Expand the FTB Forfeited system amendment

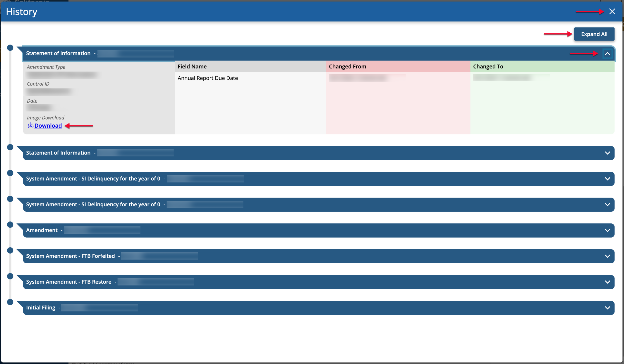[x=607, y=256]
